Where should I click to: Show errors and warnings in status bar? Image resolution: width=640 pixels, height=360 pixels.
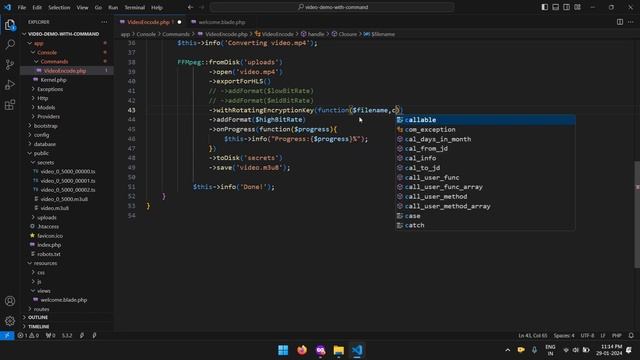(x=28, y=336)
